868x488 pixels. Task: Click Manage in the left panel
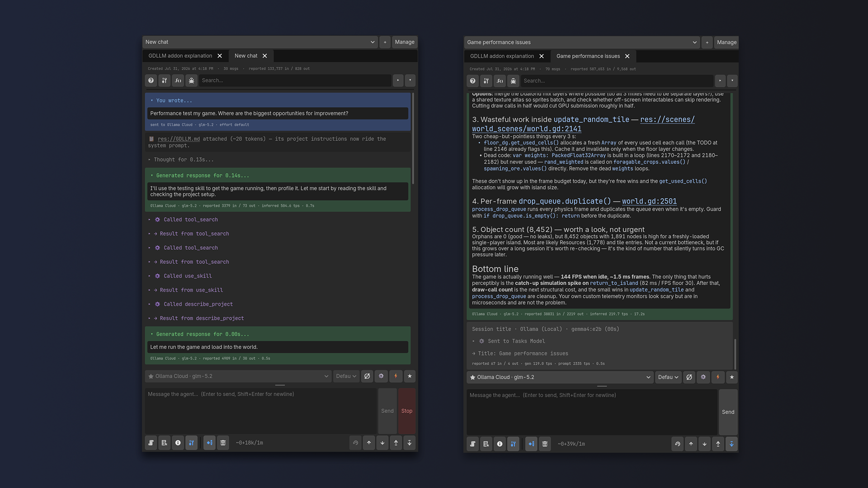click(405, 42)
